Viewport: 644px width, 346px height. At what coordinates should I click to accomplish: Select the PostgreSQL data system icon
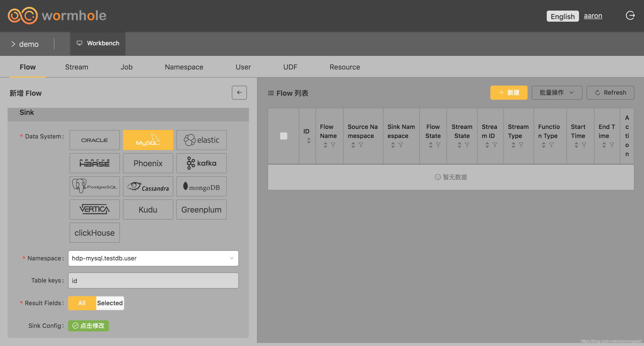pos(94,186)
